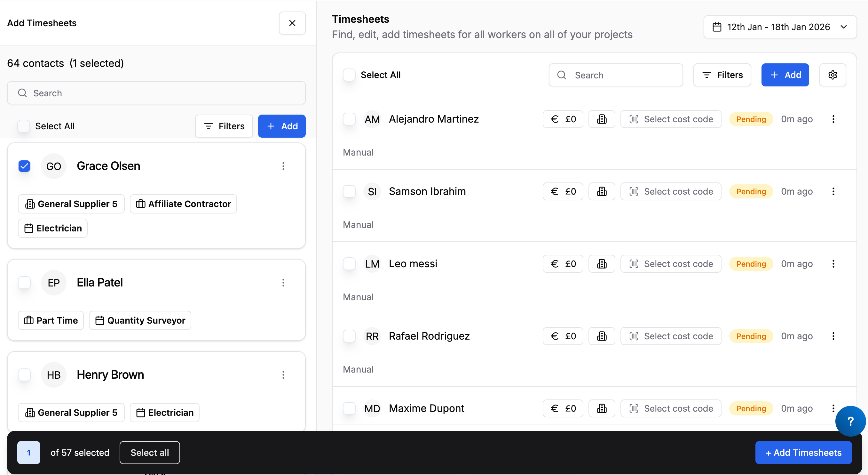Screen dimensions: 868x475
Task: Click the Part Time tag on Ella Patel
Action: pyautogui.click(x=51, y=320)
